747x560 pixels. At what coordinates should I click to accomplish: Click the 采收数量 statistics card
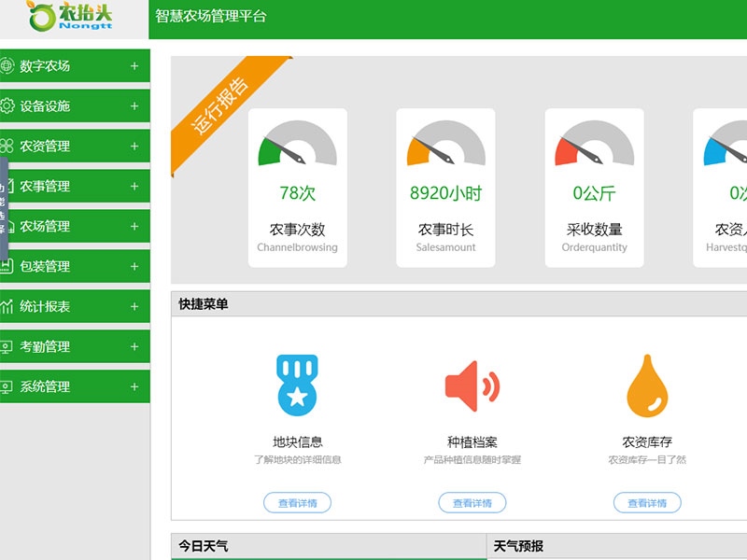pos(594,188)
